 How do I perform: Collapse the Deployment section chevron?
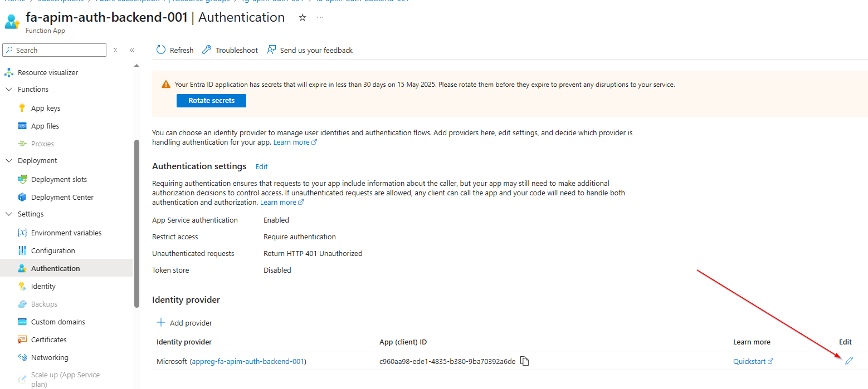pos(9,160)
